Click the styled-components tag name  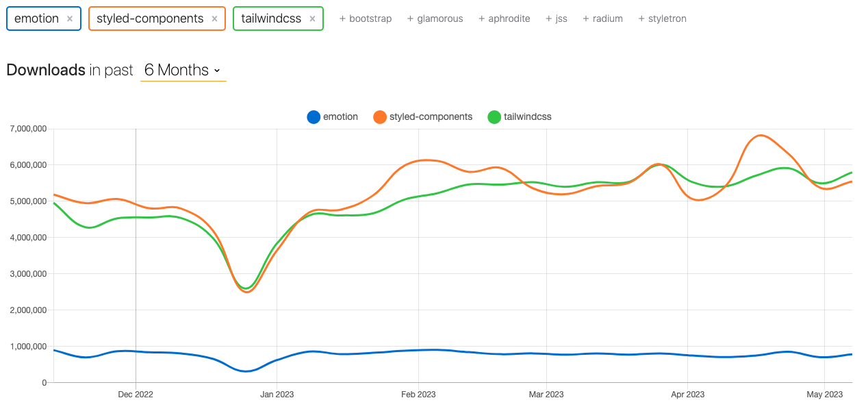pyautogui.click(x=150, y=18)
